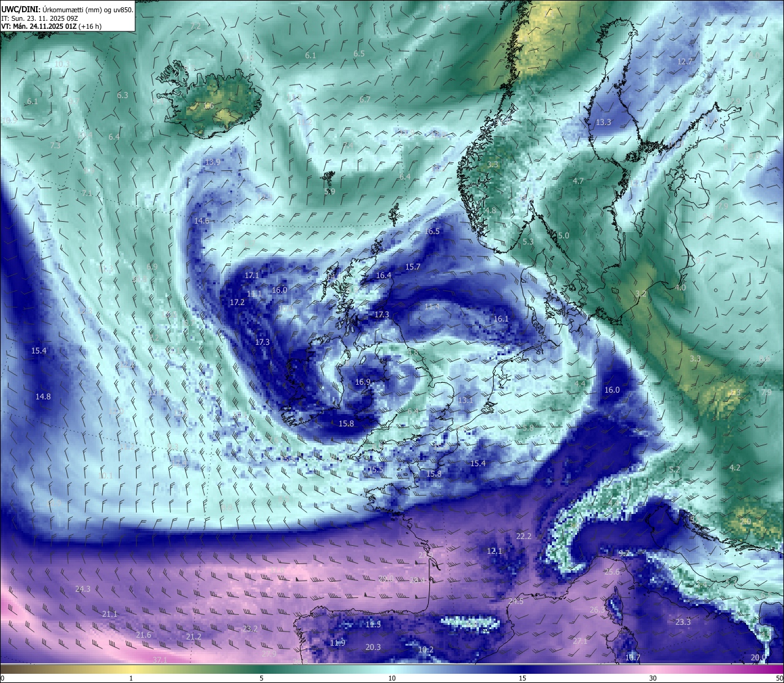This screenshot has height=683, width=784.
Task: Click the map value 27.1
Action: coord(580,641)
